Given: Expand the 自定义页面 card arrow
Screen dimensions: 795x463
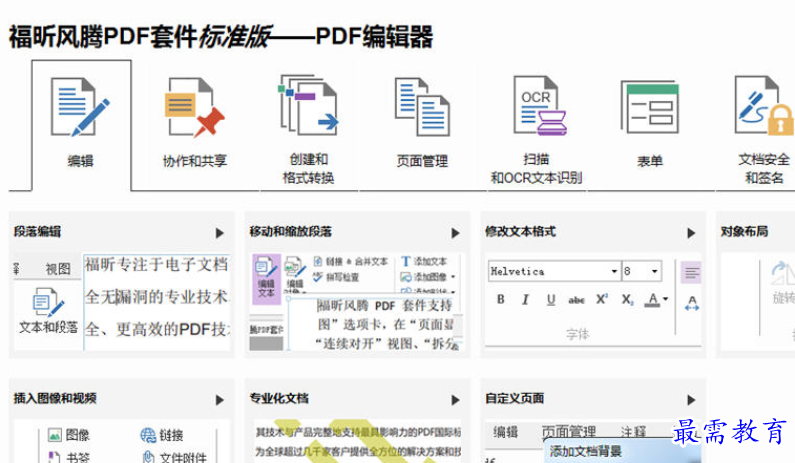Looking at the screenshot, I should (691, 400).
